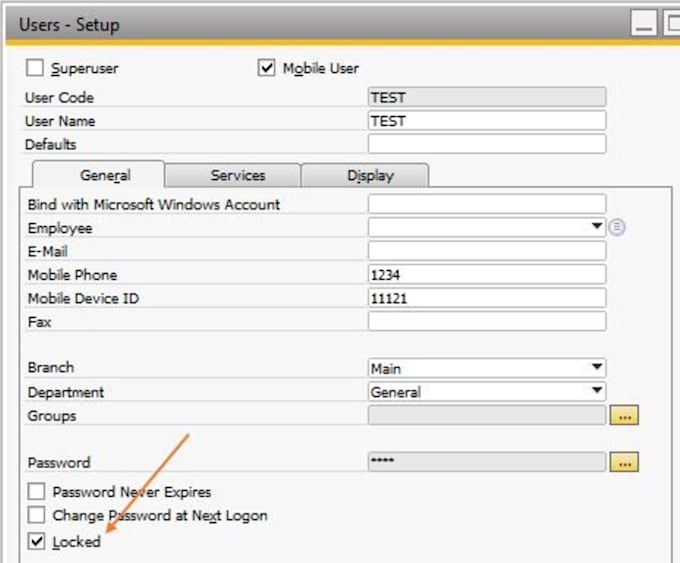Check Change Password at Next Logon

point(37,516)
